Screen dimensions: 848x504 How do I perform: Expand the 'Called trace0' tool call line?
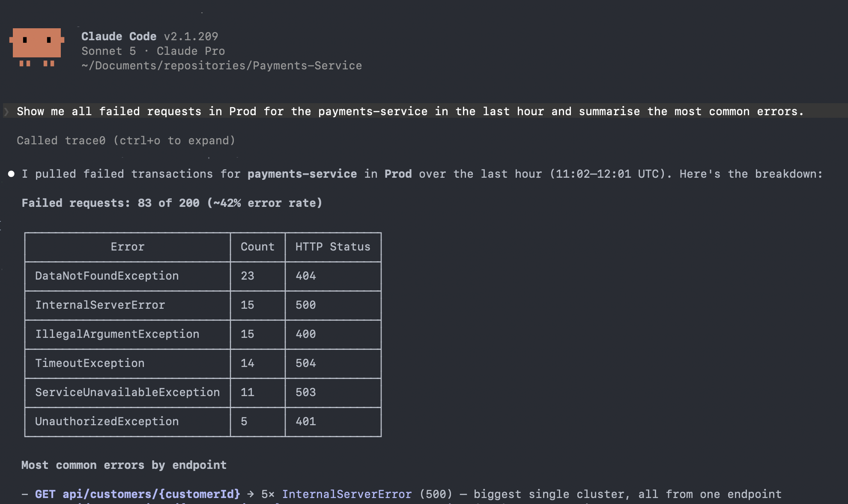(126, 140)
